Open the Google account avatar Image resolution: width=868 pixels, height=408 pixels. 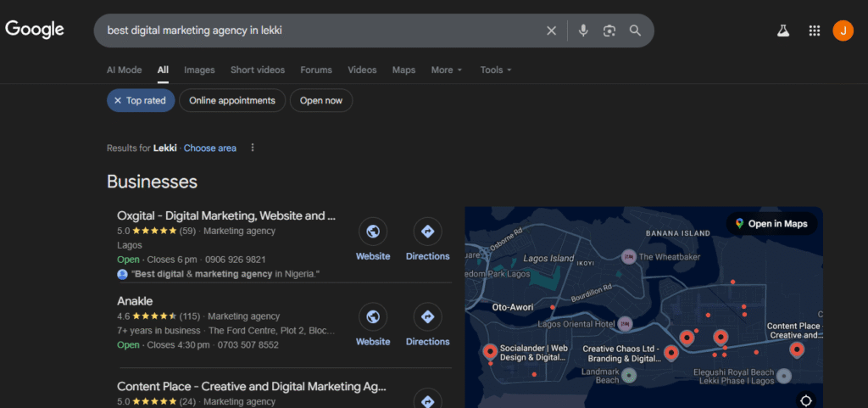(x=843, y=31)
